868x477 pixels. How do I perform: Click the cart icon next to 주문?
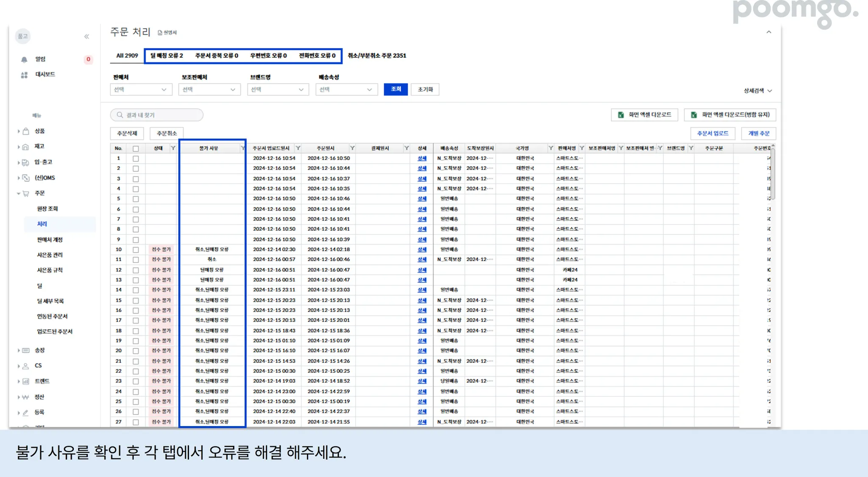pos(26,193)
